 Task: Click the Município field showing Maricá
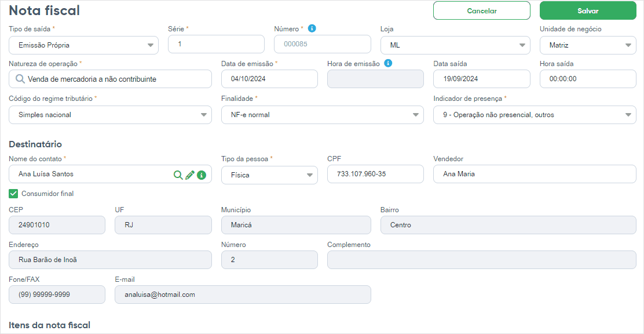296,225
